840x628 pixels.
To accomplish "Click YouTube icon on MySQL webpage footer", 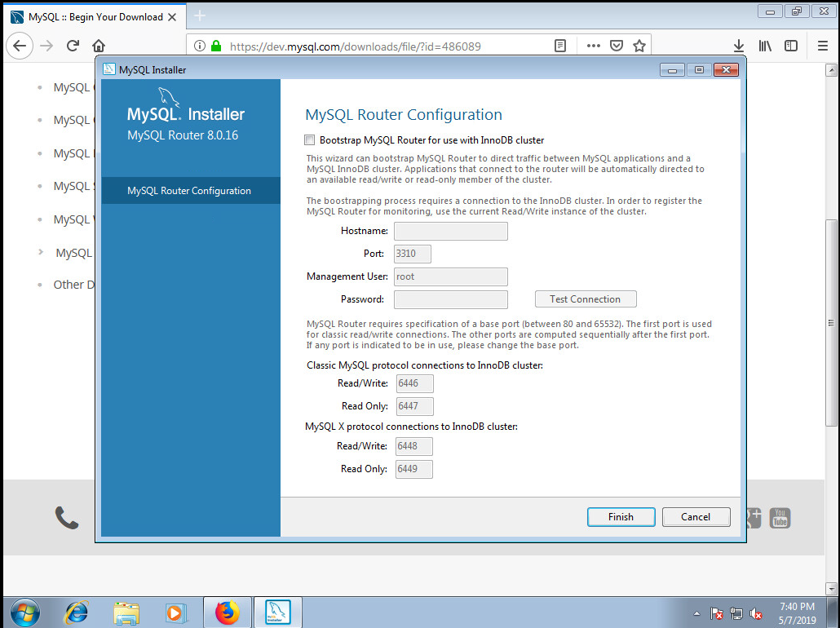I will (780, 518).
